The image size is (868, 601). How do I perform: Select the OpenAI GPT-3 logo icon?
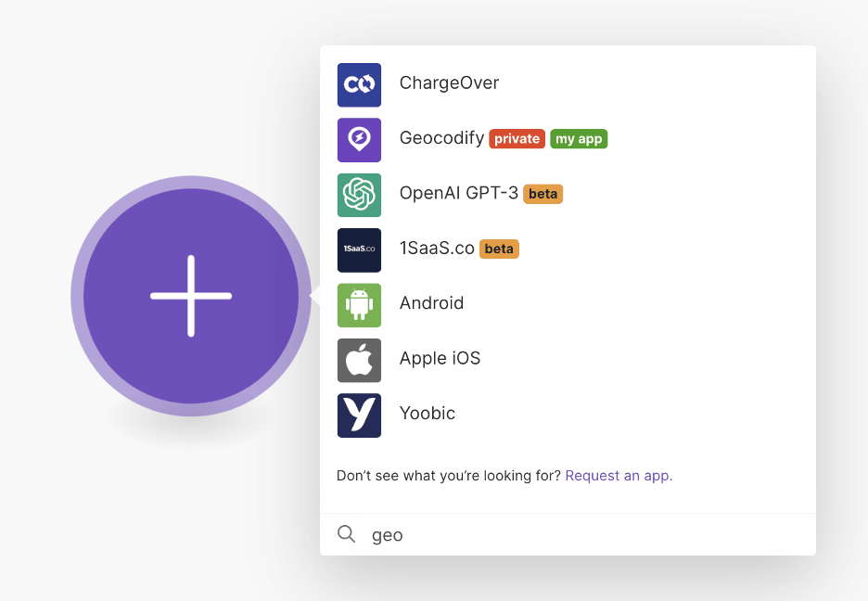click(359, 195)
